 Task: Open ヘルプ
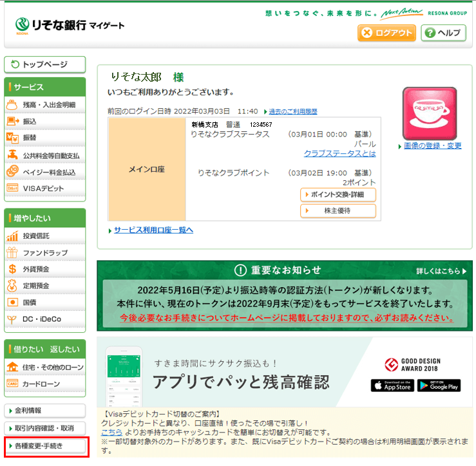tap(443, 33)
